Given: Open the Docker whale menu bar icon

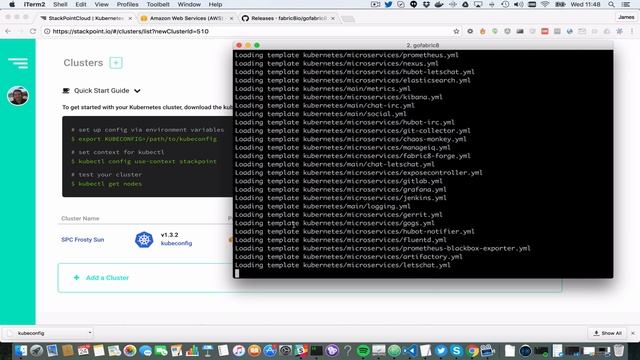Looking at the screenshot, I should pos(439,4).
